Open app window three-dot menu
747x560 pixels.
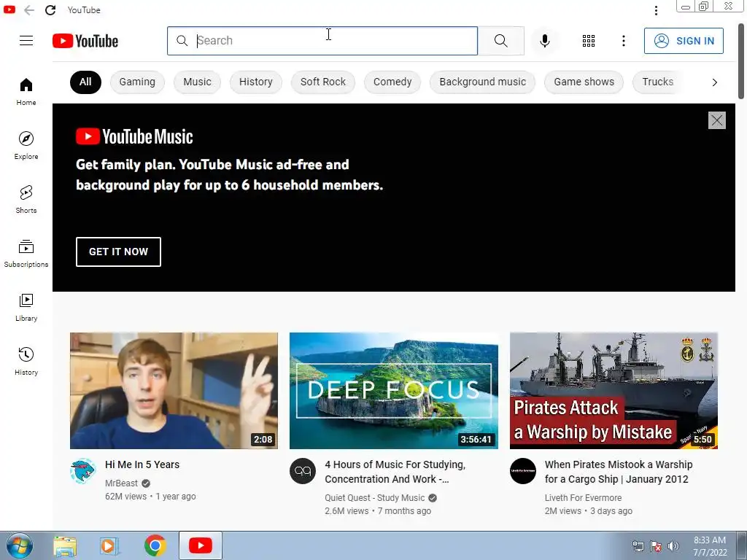[x=656, y=10]
